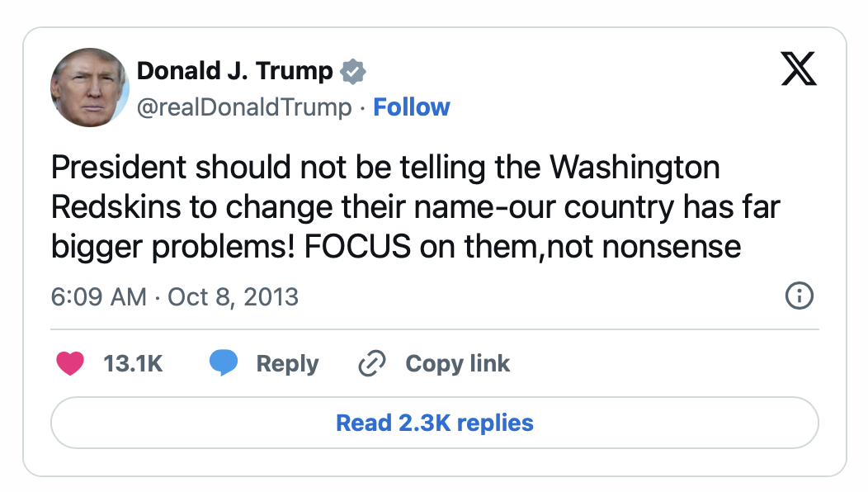Screen dimensions: 868x492
Task: Click the blue verified checkmark badge
Action: click(x=353, y=72)
